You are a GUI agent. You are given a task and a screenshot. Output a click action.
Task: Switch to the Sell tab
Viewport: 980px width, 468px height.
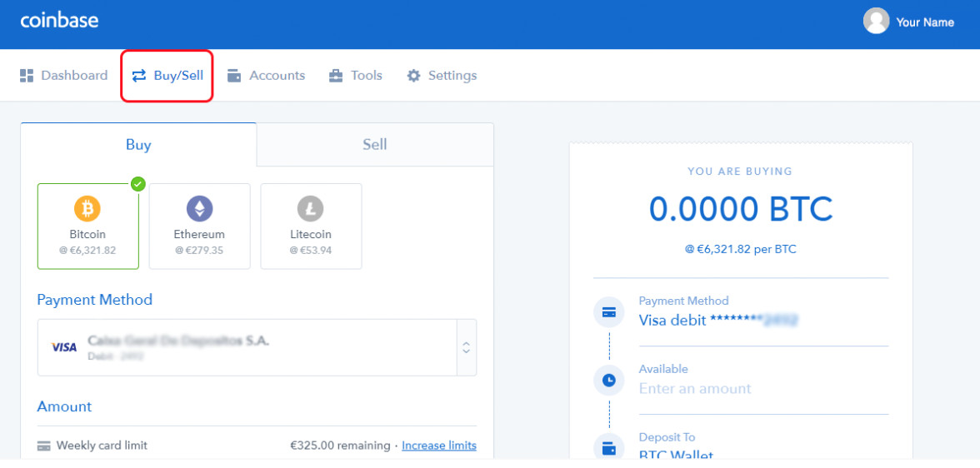(375, 144)
